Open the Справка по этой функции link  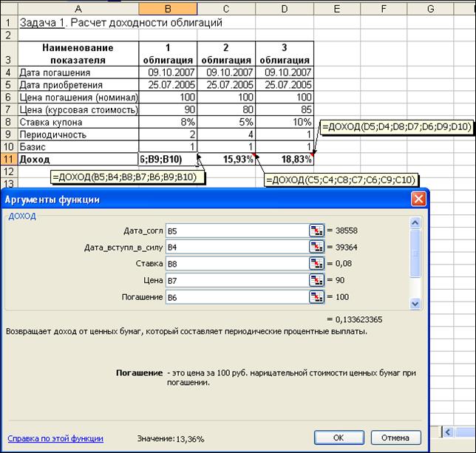tap(55, 438)
